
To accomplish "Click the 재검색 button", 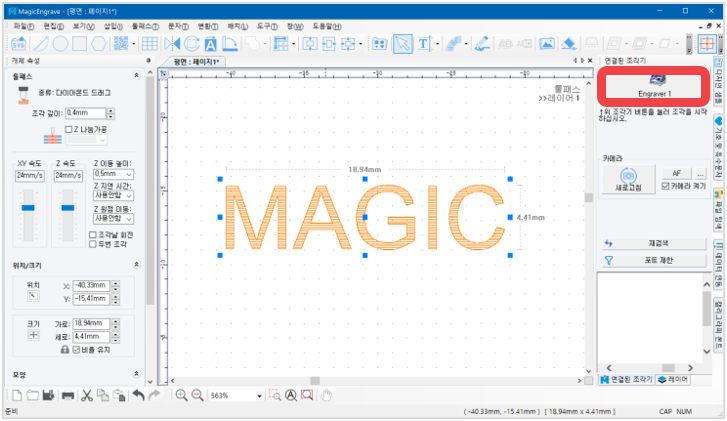I will (x=654, y=243).
